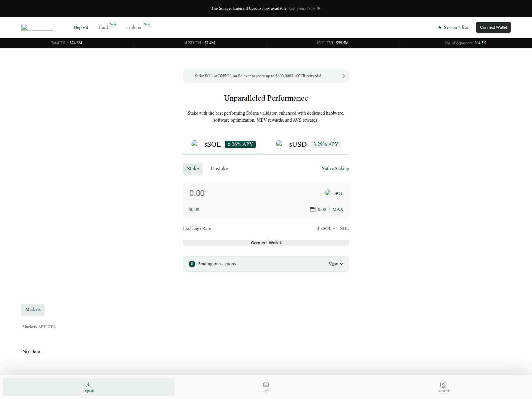The height and width of the screenshot is (399, 532).
Task: Click the New badge beside Explorer
Action: [x=147, y=24]
